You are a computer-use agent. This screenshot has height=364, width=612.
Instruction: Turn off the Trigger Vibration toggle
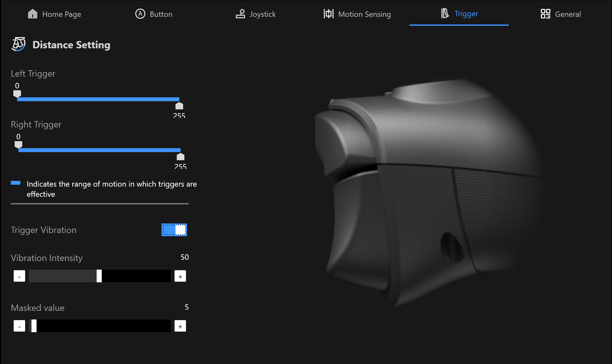coord(174,230)
